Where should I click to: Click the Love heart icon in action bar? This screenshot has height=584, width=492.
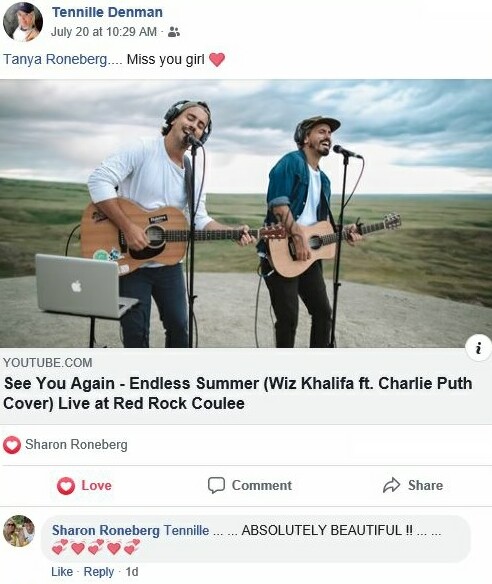pyautogui.click(x=66, y=486)
